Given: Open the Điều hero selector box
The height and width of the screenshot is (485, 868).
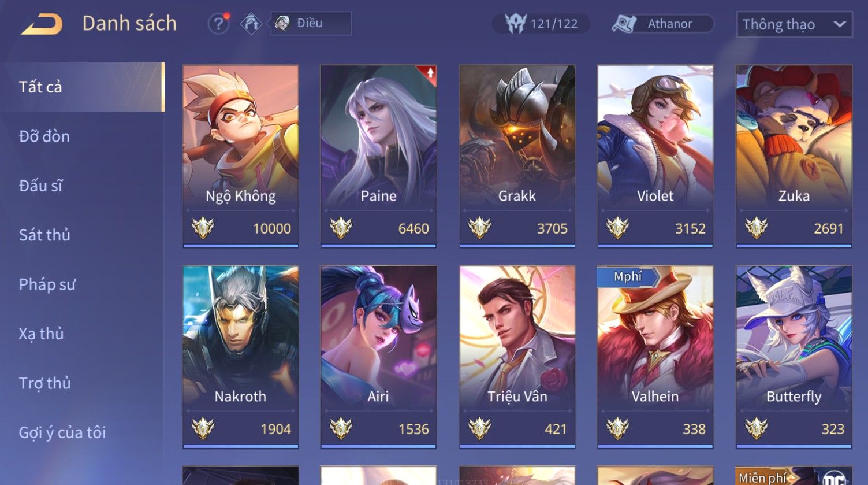Looking at the screenshot, I should point(311,24).
